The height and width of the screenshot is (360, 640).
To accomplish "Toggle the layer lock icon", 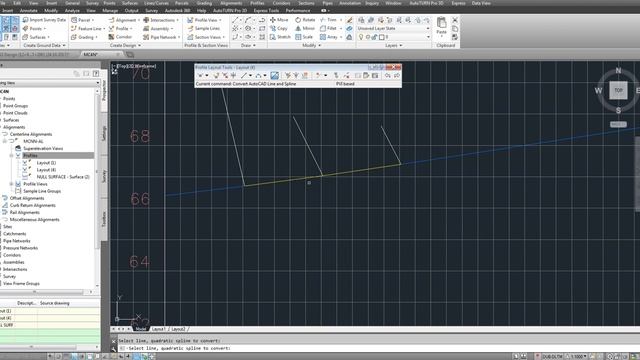I will (374, 37).
